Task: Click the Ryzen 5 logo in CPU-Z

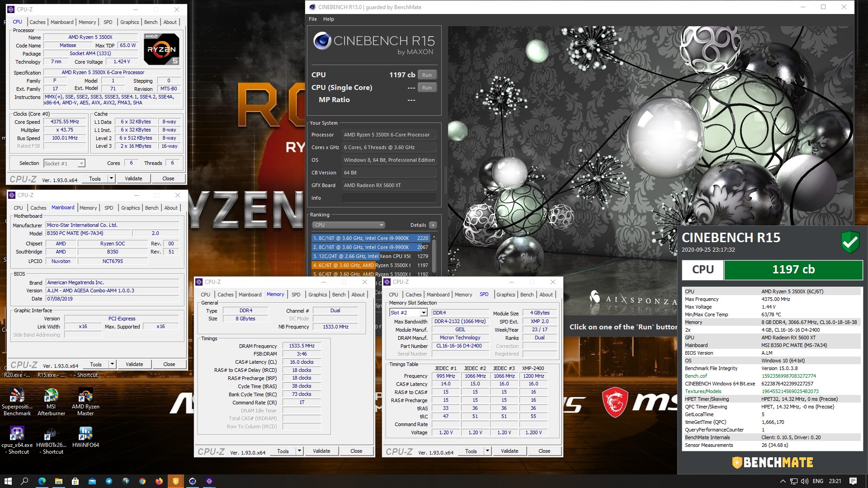Action: click(x=161, y=49)
